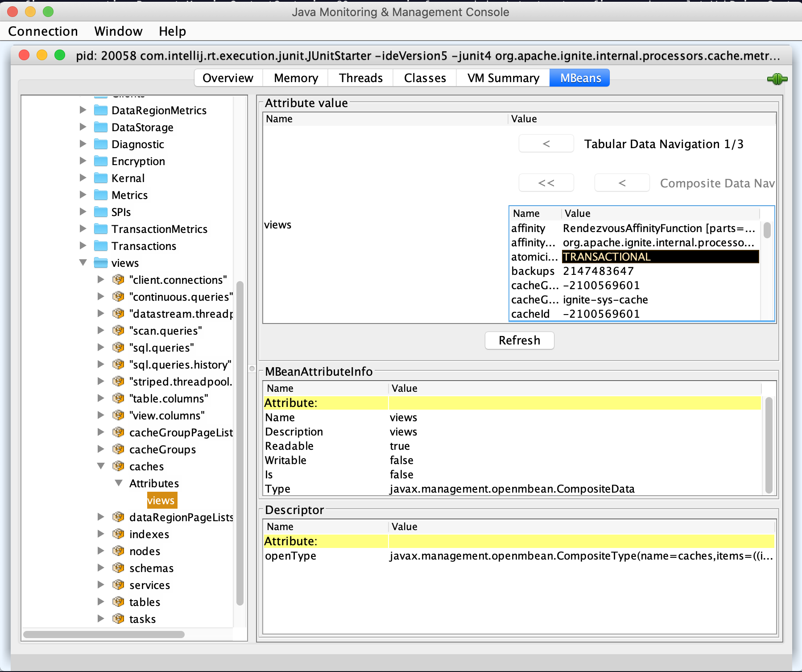Select the MBeans tab

(580, 78)
